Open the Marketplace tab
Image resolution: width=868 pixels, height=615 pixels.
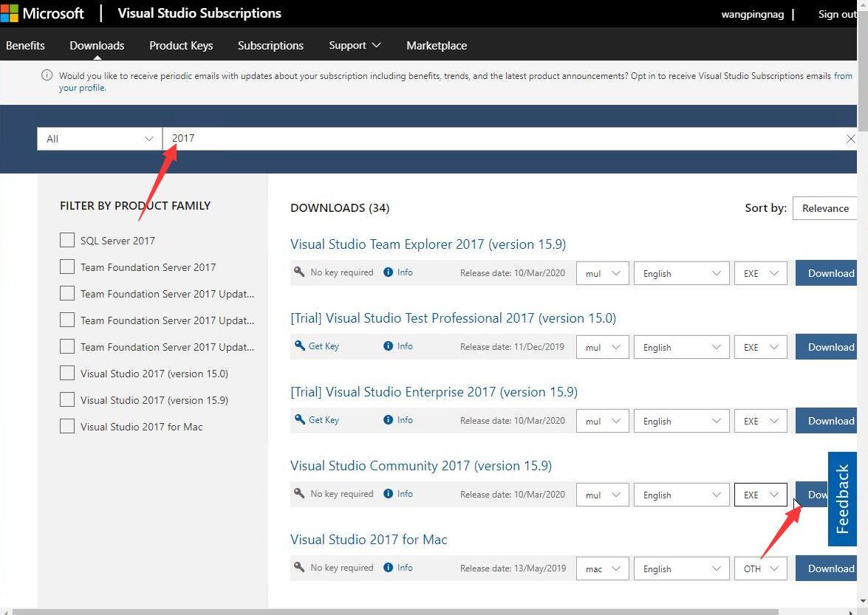(436, 45)
